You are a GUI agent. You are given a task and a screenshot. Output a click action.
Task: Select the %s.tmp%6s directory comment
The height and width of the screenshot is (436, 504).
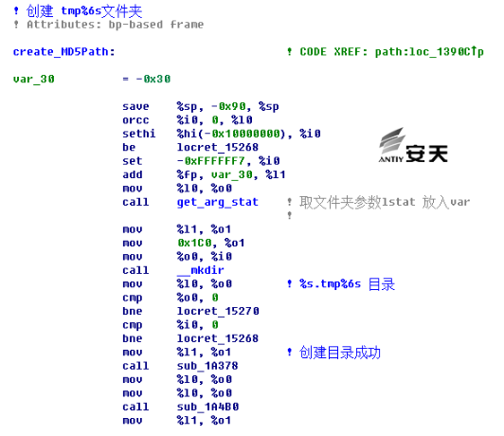click(x=347, y=284)
